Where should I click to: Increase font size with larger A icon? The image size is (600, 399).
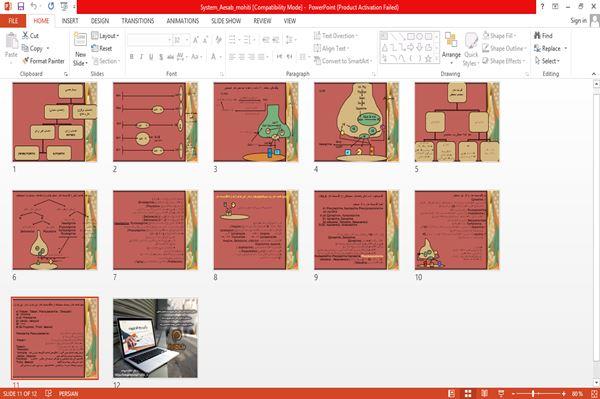[196, 40]
